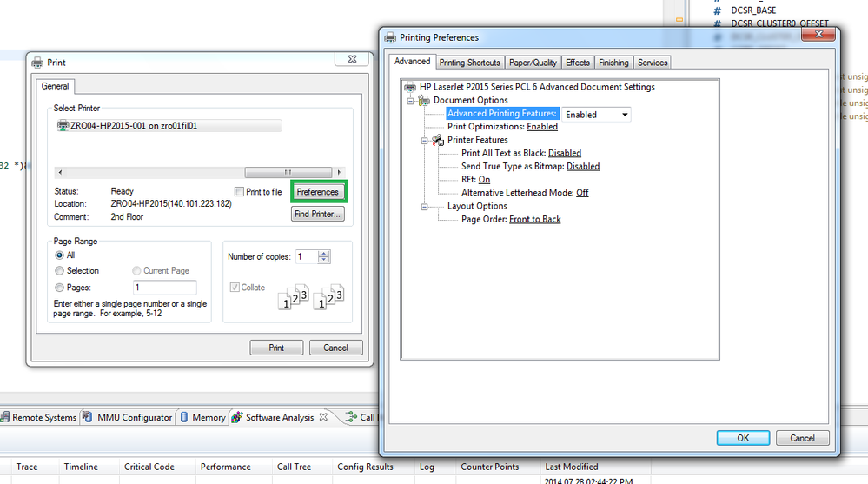
Task: Click Print All Text as Black Disabled value
Action: [564, 153]
